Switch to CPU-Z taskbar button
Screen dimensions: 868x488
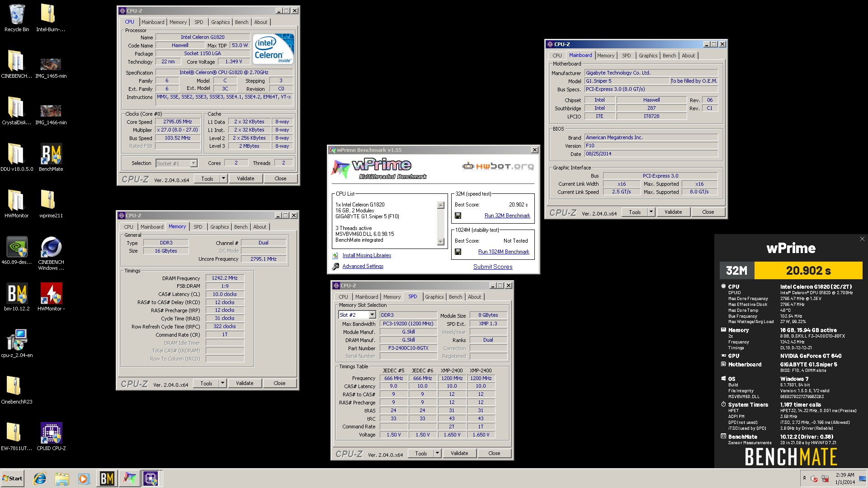151,479
